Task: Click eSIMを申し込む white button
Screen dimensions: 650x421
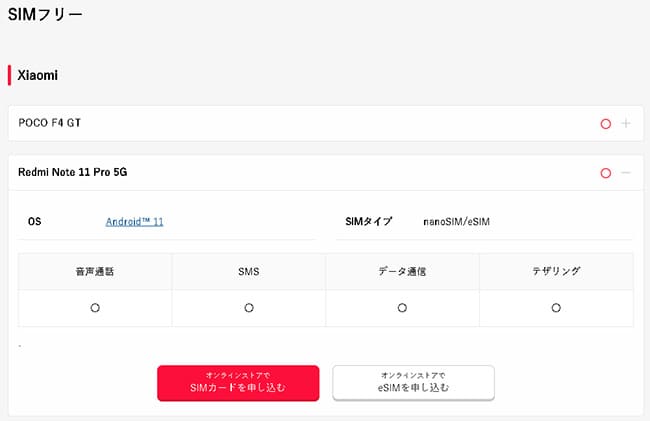Action: tap(413, 383)
